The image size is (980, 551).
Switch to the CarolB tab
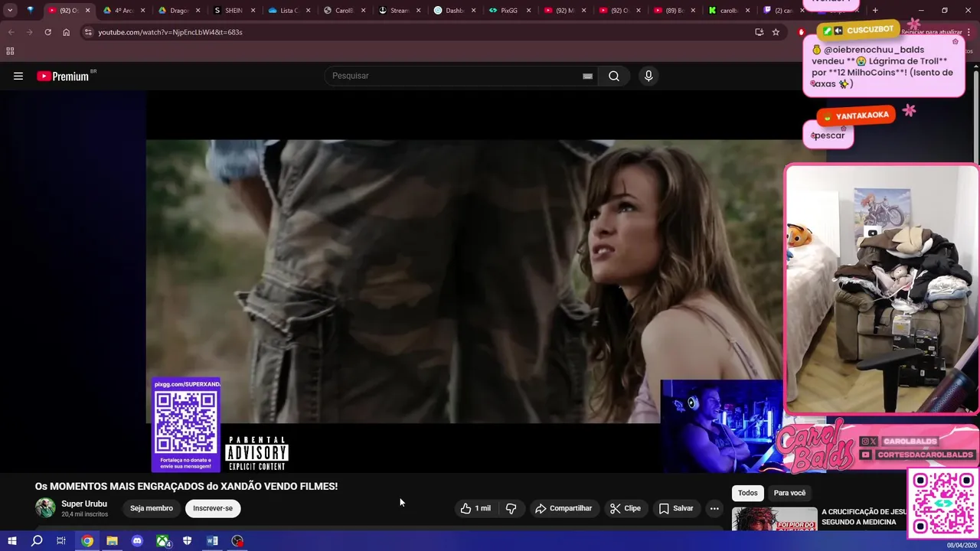point(345,11)
